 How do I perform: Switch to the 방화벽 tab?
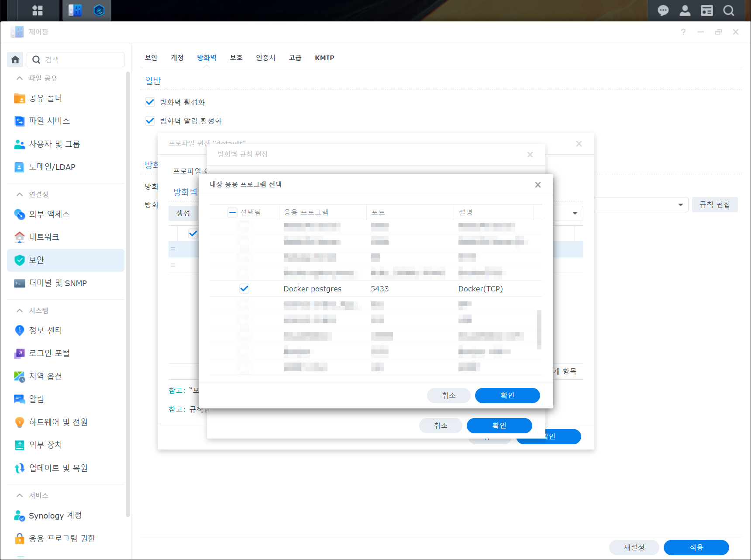(207, 58)
